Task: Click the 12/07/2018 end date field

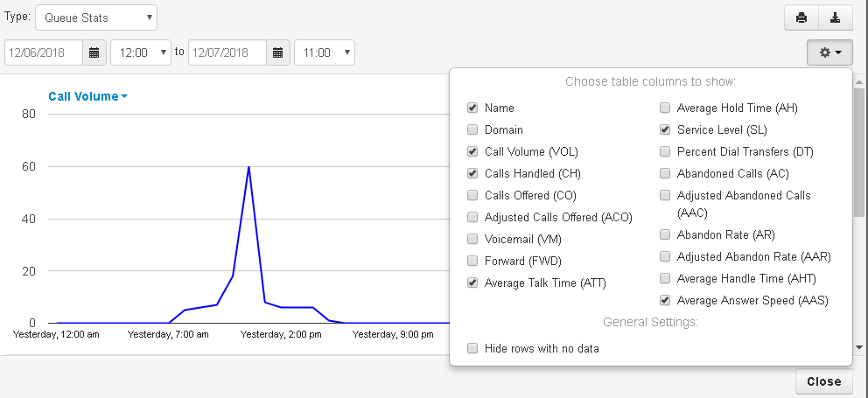Action: tap(227, 52)
